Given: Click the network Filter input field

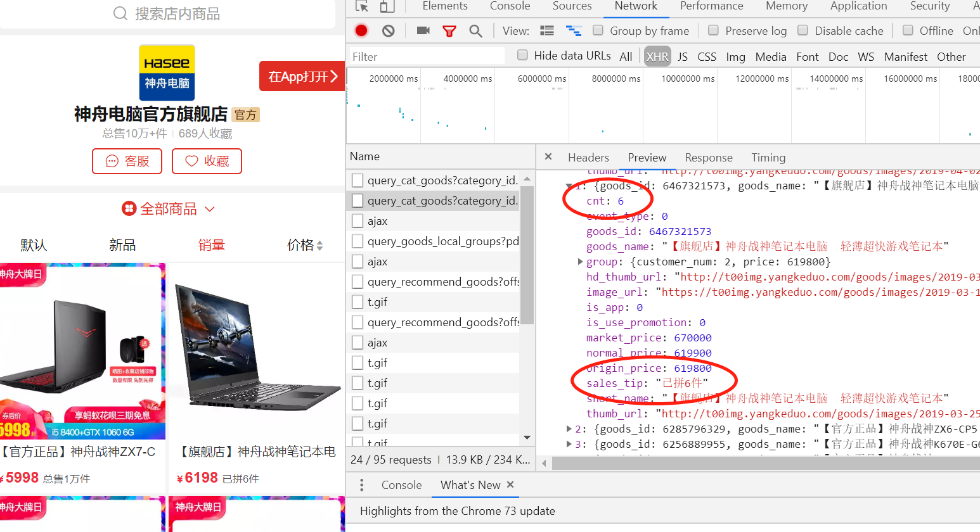Looking at the screenshot, I should point(427,56).
